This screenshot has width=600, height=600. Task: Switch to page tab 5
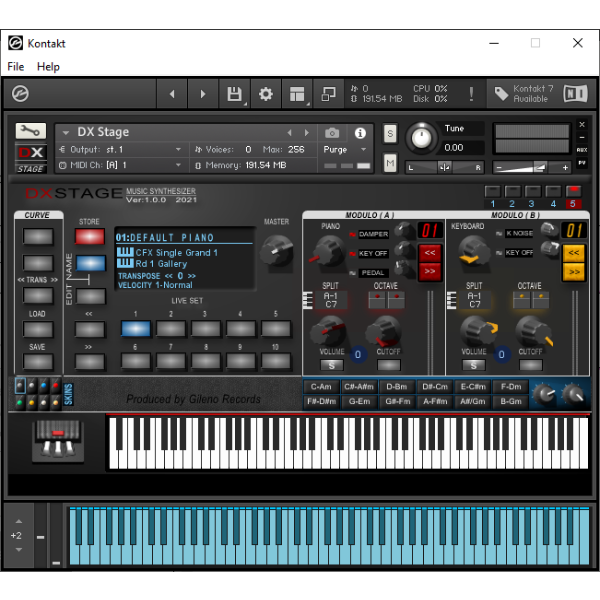coord(573,196)
